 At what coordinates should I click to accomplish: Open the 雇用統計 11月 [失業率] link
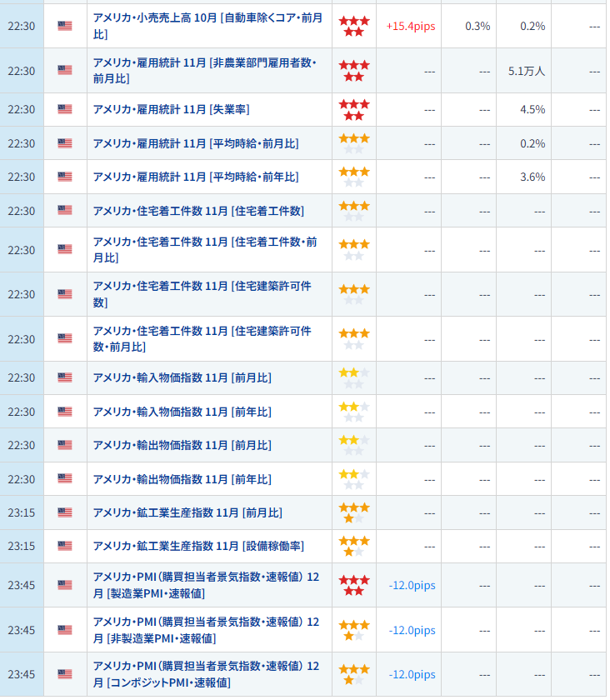[x=171, y=109]
